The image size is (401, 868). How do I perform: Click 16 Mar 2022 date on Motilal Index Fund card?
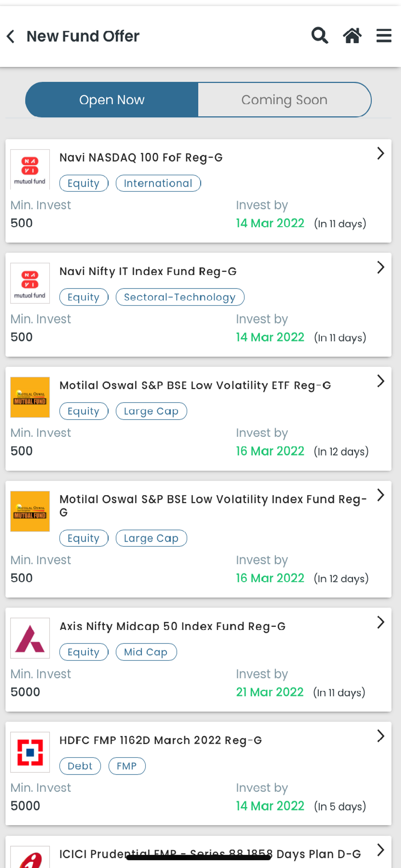coord(270,578)
